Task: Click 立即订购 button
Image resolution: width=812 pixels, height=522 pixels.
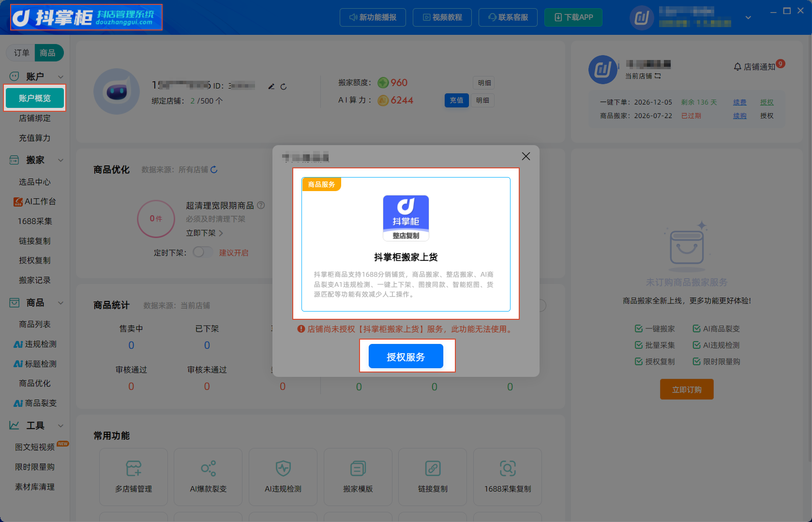Action: [687, 389]
